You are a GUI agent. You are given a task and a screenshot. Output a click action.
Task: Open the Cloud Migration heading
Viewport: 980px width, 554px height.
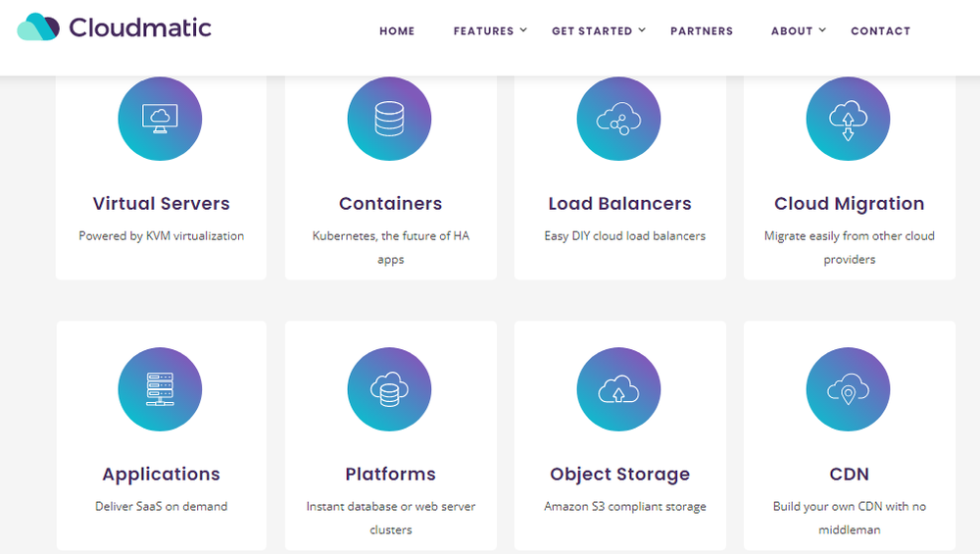pyautogui.click(x=850, y=204)
